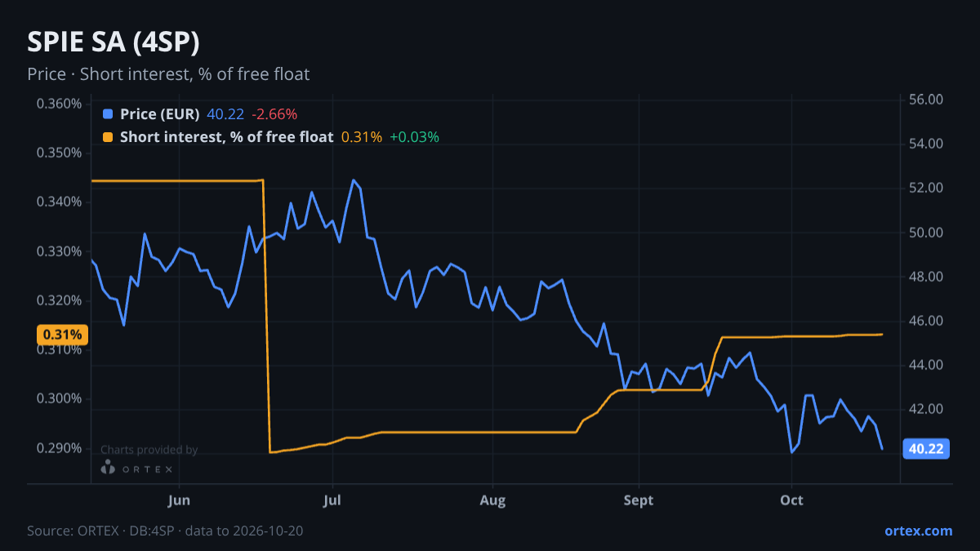The width and height of the screenshot is (980, 551).
Task: Click the chart title 'SPIE SA (4SP)'
Action: click(114, 42)
